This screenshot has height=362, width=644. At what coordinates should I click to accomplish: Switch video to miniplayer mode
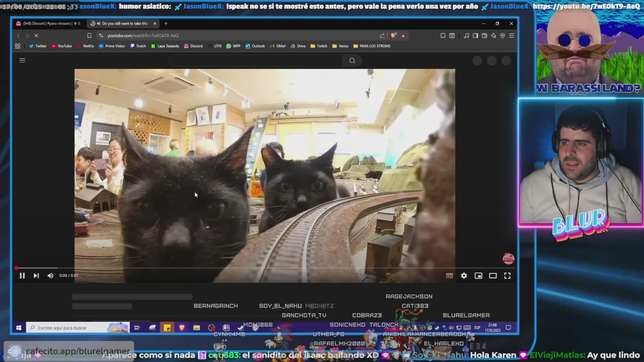pos(478,276)
